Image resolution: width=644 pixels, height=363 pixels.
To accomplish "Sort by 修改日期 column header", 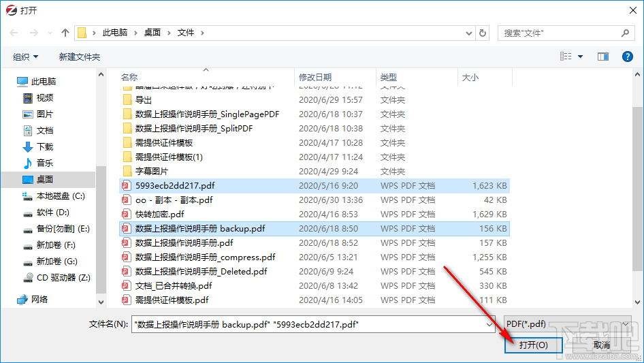I will tap(315, 77).
